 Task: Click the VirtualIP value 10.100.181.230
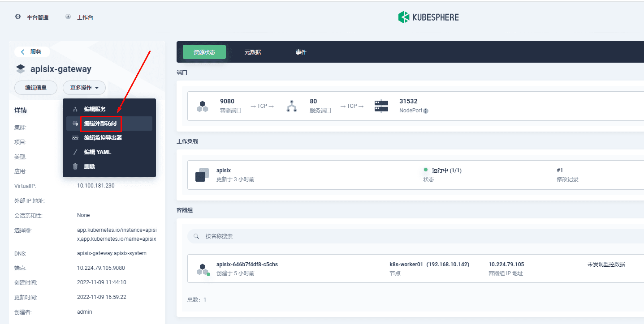click(96, 186)
